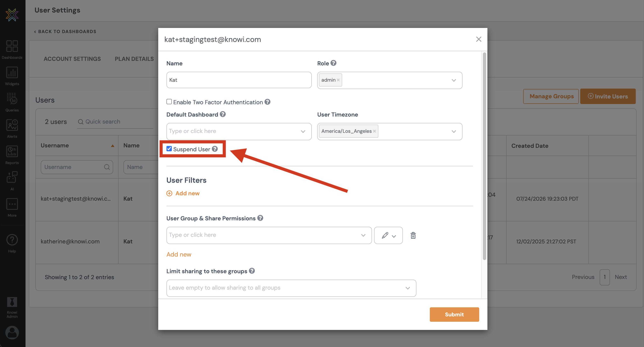Uncheck the Suspend User checkbox
Image resolution: width=644 pixels, height=347 pixels.
(169, 149)
